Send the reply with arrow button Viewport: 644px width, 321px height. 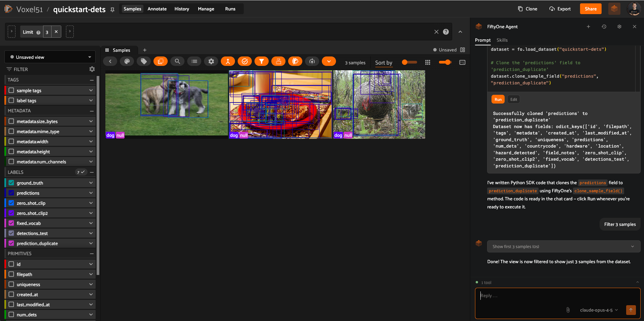631,310
